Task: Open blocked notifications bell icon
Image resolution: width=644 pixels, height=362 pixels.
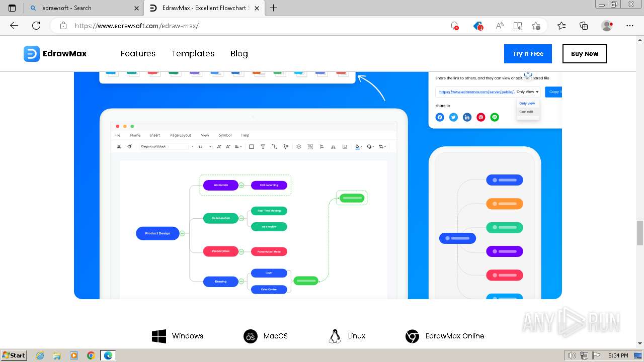Action: [x=454, y=26]
